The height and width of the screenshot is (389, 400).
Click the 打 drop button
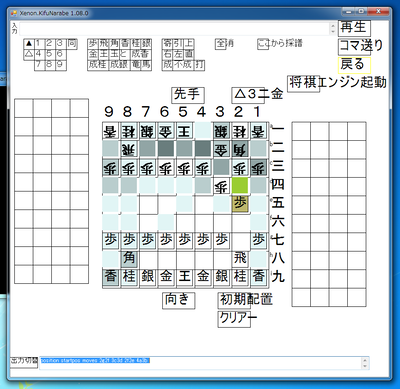point(199,65)
